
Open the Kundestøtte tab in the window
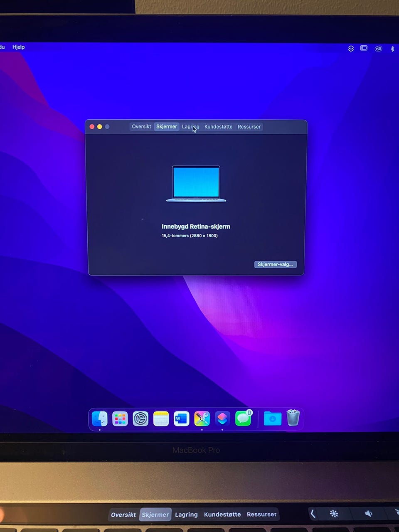click(x=218, y=127)
